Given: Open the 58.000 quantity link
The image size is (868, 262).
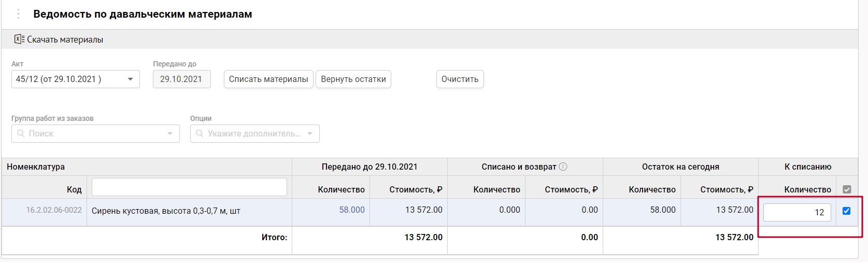Looking at the screenshot, I should (x=352, y=210).
